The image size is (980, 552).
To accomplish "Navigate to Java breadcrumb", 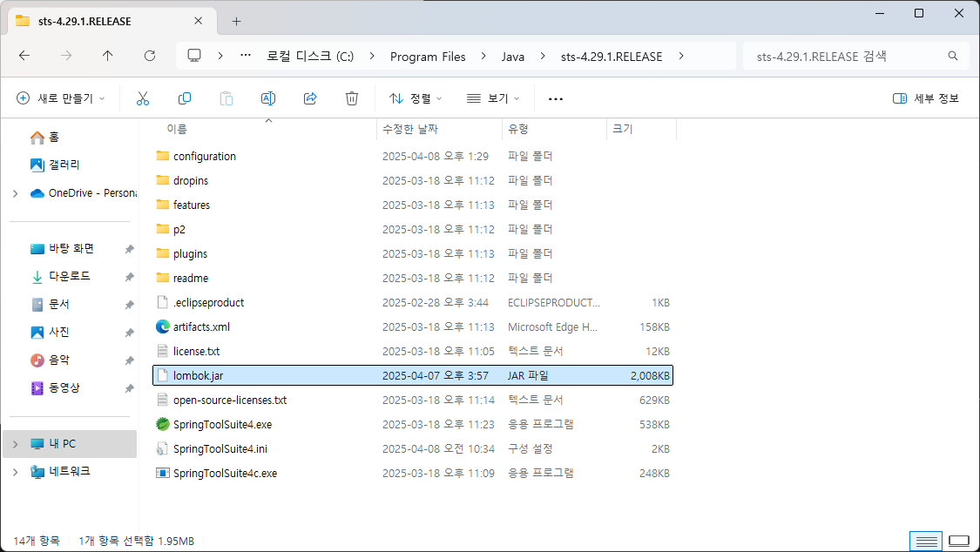I will (512, 57).
